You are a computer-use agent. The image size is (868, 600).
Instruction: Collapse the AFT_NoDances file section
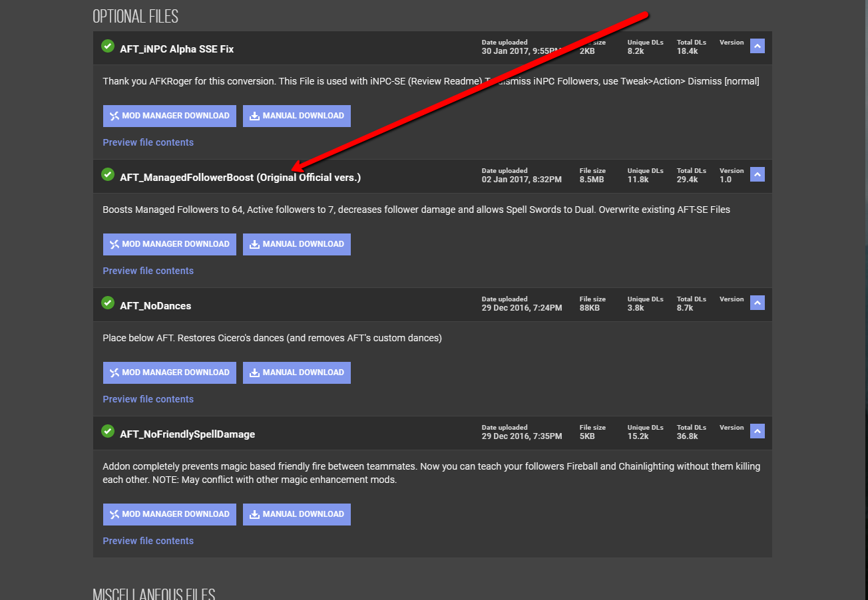coord(757,303)
